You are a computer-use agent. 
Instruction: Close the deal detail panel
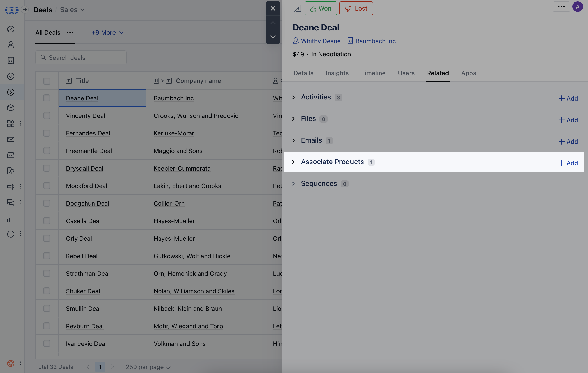[x=273, y=9]
